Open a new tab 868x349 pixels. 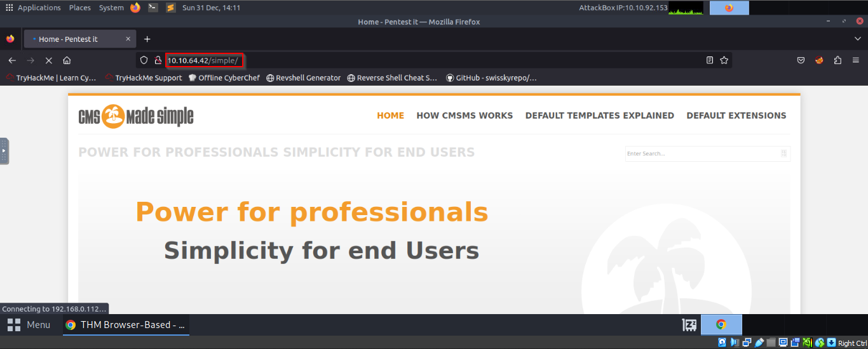click(x=147, y=39)
